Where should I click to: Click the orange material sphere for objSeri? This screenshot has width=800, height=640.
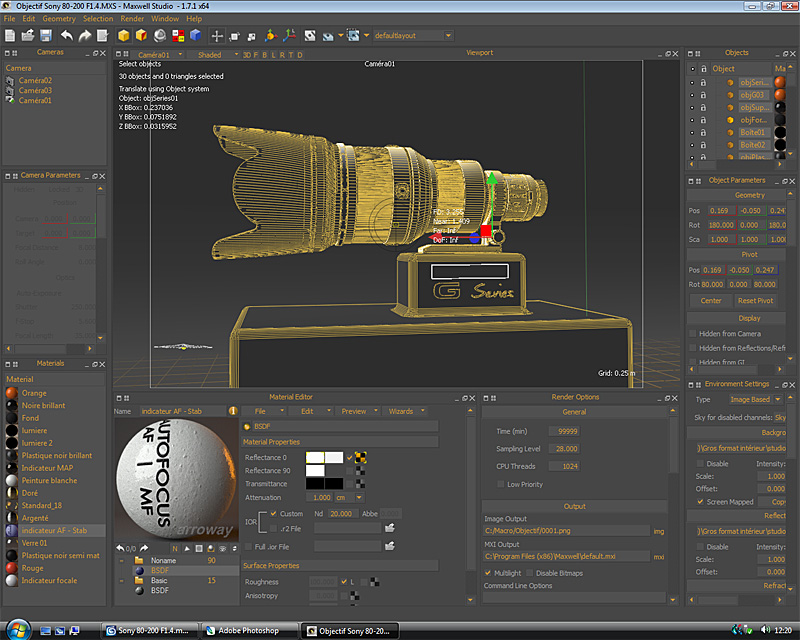click(780, 82)
